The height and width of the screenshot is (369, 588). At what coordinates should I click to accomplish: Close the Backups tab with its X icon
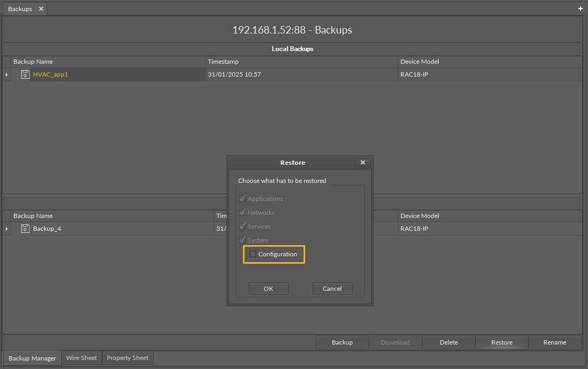point(41,9)
